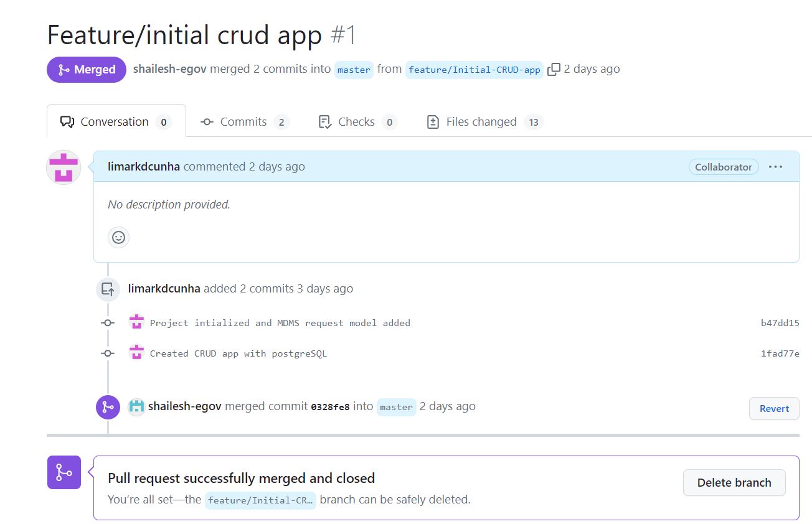Click the master branch label

click(353, 70)
